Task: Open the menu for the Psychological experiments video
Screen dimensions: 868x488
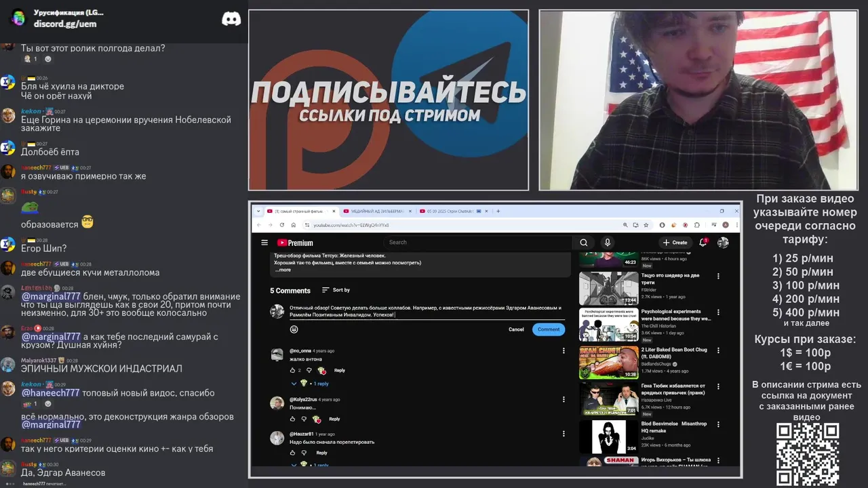Action: 718,312
